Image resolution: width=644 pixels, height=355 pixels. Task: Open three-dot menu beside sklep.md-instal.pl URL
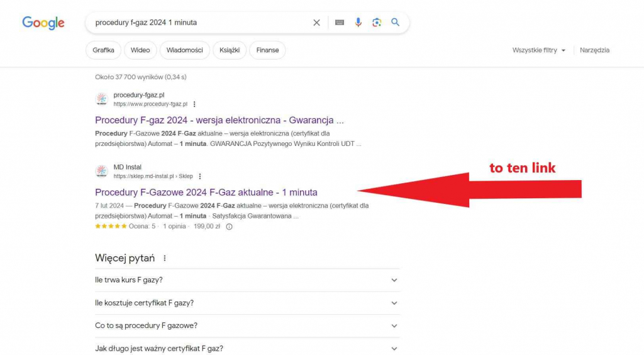click(x=200, y=176)
